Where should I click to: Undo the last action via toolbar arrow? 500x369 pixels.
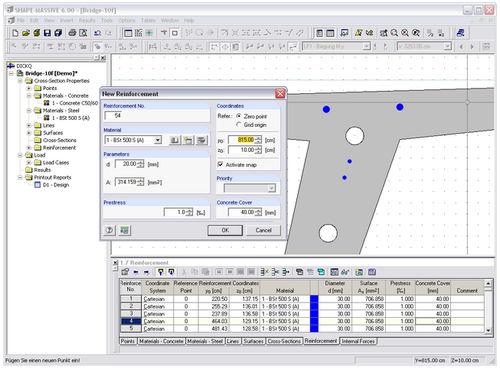pyautogui.click(x=97, y=33)
